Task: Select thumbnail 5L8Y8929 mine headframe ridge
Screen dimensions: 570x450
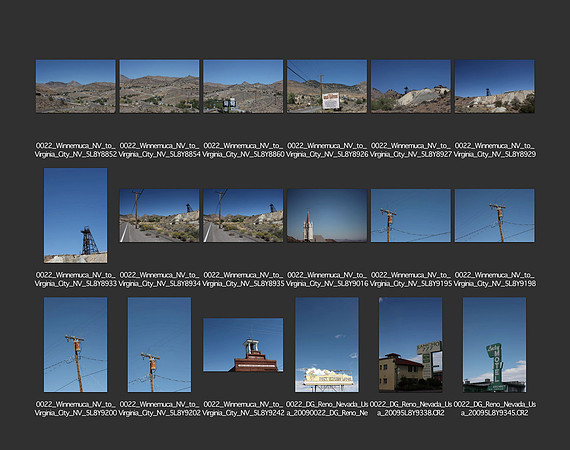Action: (x=494, y=86)
